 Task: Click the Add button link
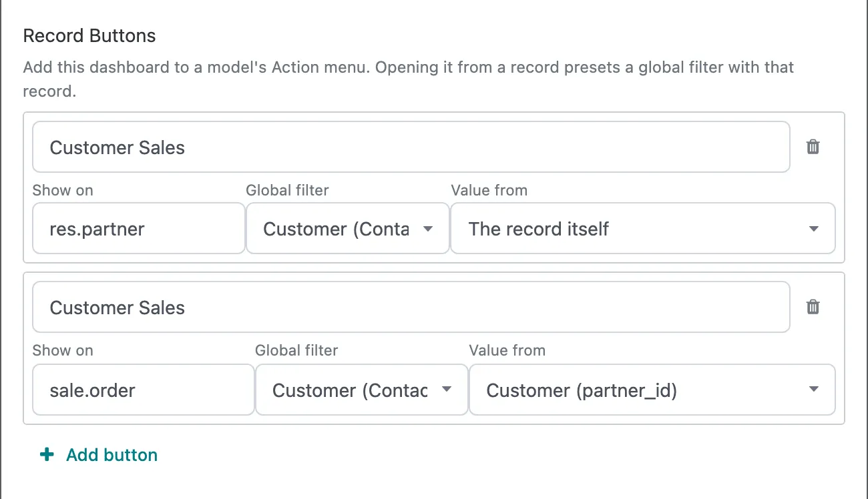[x=99, y=455]
